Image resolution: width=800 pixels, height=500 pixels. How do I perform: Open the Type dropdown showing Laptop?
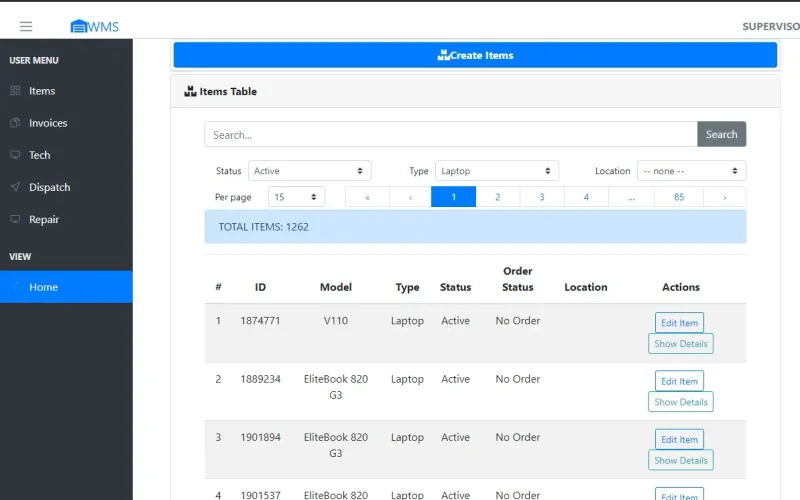click(496, 171)
